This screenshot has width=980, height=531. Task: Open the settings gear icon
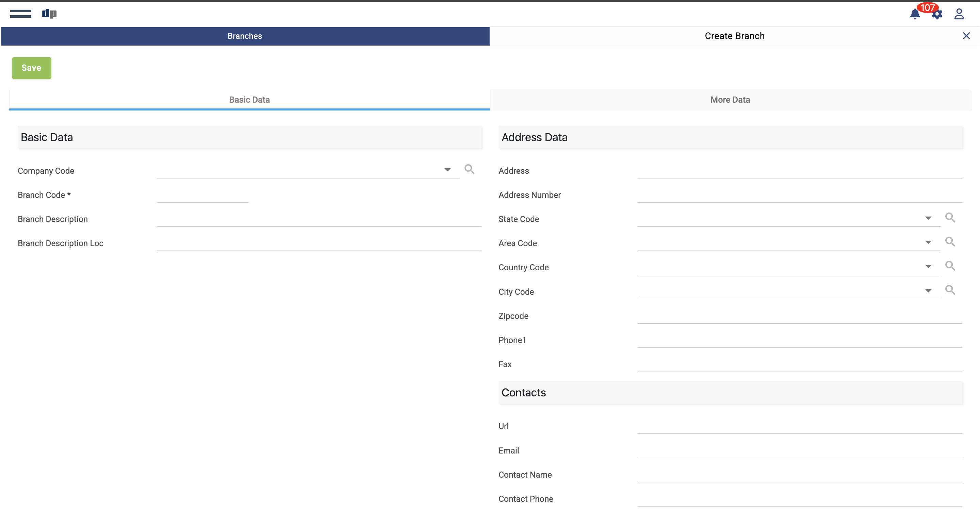click(937, 15)
